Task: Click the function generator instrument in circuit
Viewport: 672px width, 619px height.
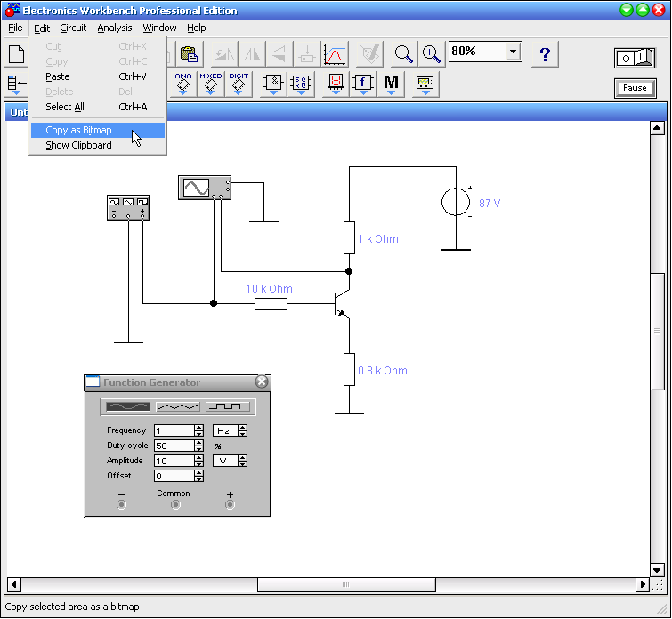Action: point(128,208)
